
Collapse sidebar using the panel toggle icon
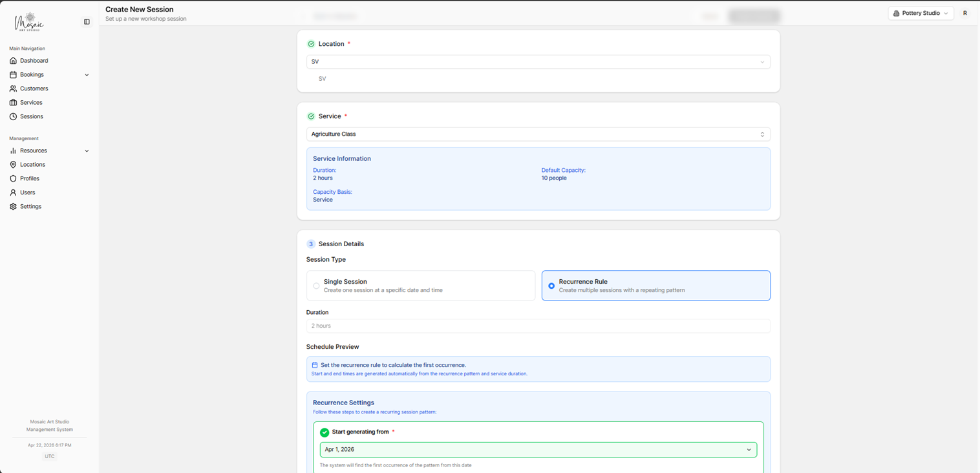pyautogui.click(x=87, y=22)
